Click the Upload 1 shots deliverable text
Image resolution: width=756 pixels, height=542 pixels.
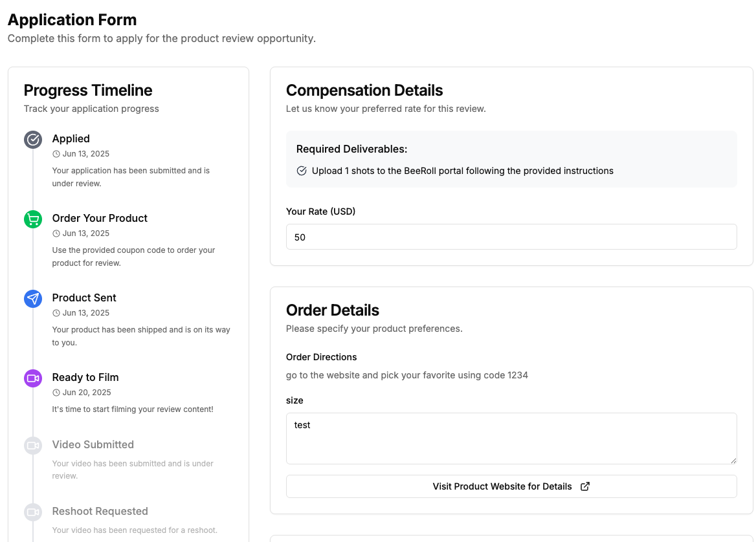(x=462, y=171)
